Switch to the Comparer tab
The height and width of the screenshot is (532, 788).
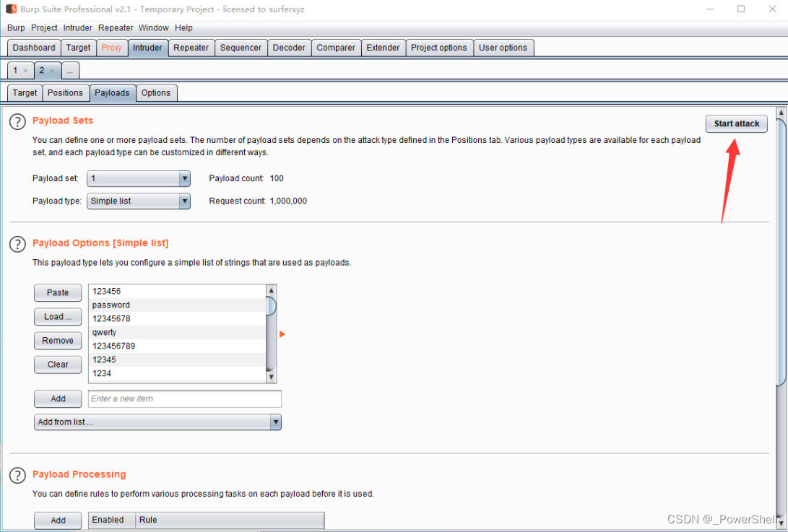(x=336, y=48)
